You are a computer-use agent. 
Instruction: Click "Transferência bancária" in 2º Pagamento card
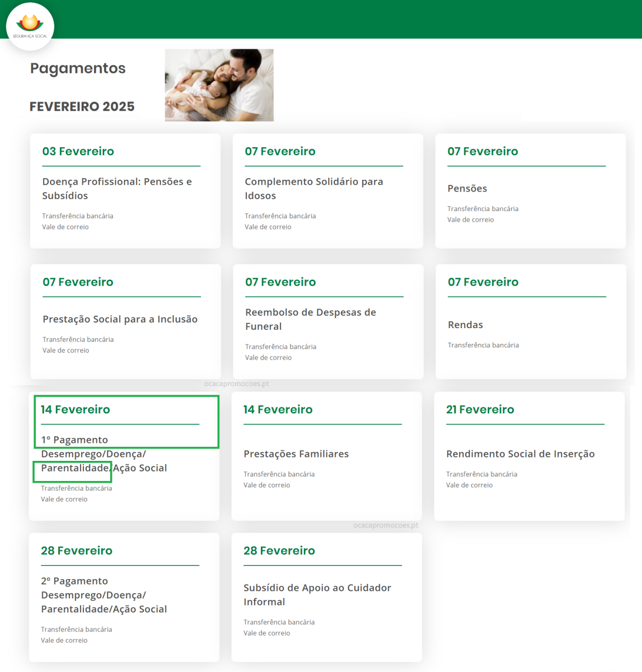coord(77,629)
